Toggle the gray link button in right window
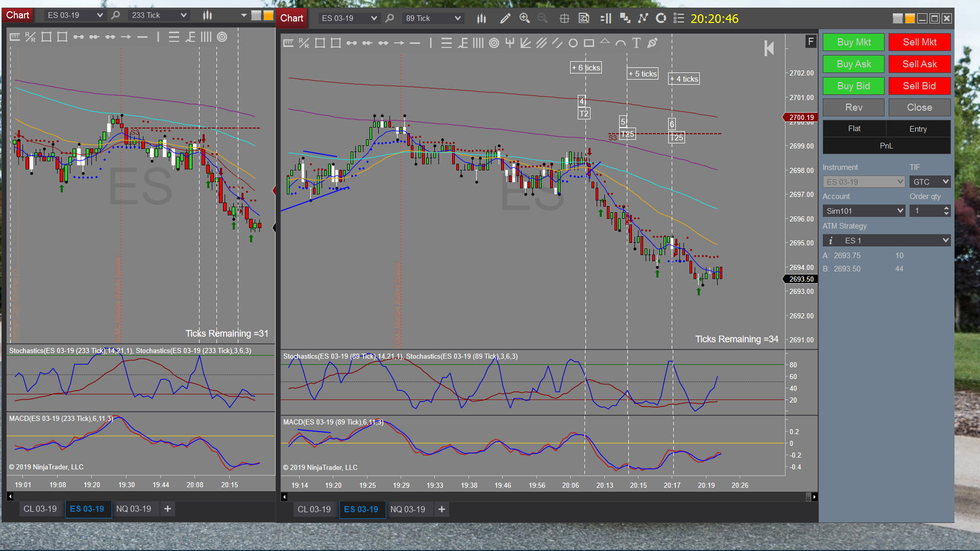 [898, 18]
